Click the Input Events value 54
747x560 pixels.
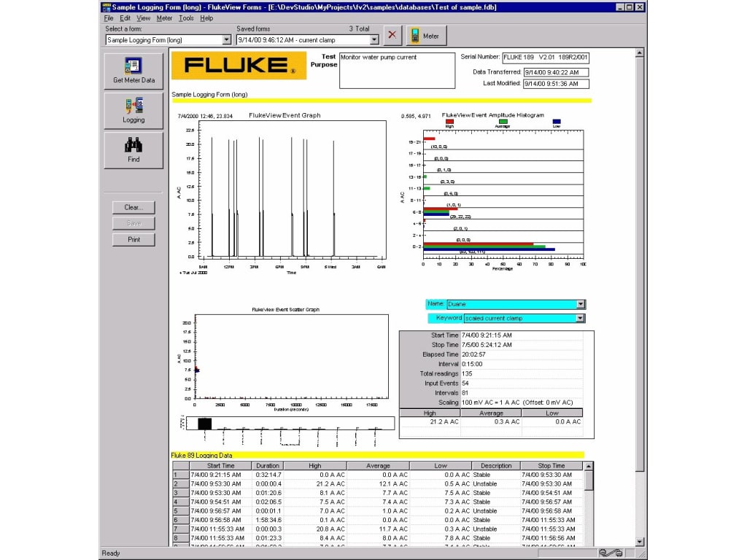tap(522, 384)
